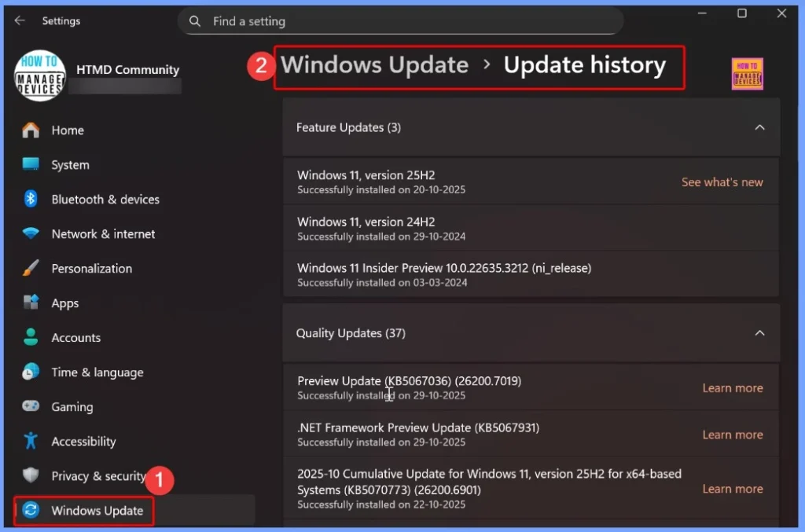Click Windows Update in the breadcrumb header

[x=374, y=65]
